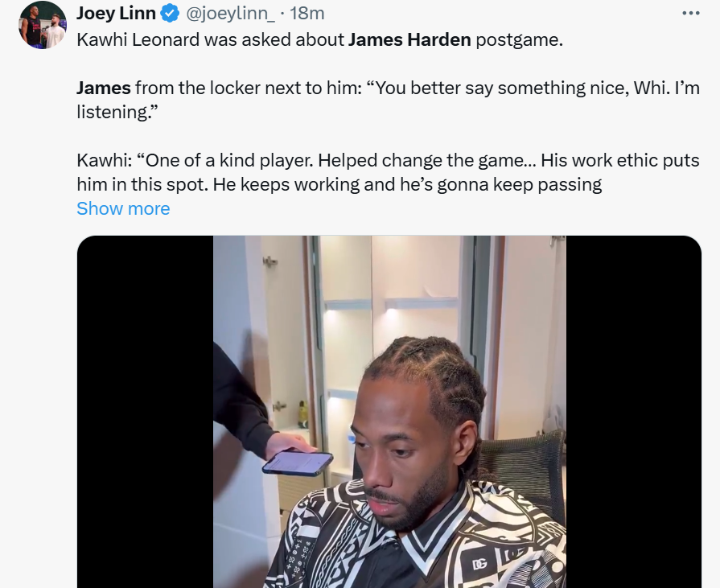Image resolution: width=720 pixels, height=588 pixels.
Task: Click the held smartphone in the video
Action: pos(298,463)
